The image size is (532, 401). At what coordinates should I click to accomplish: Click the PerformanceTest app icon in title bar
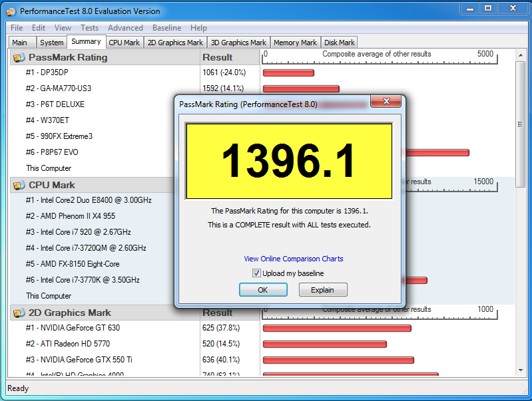[11, 11]
